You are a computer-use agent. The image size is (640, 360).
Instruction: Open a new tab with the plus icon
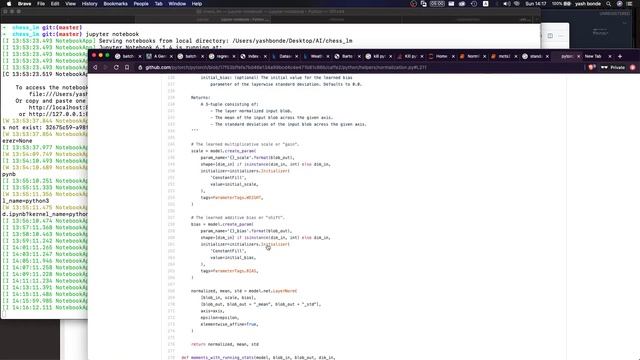coord(620,56)
